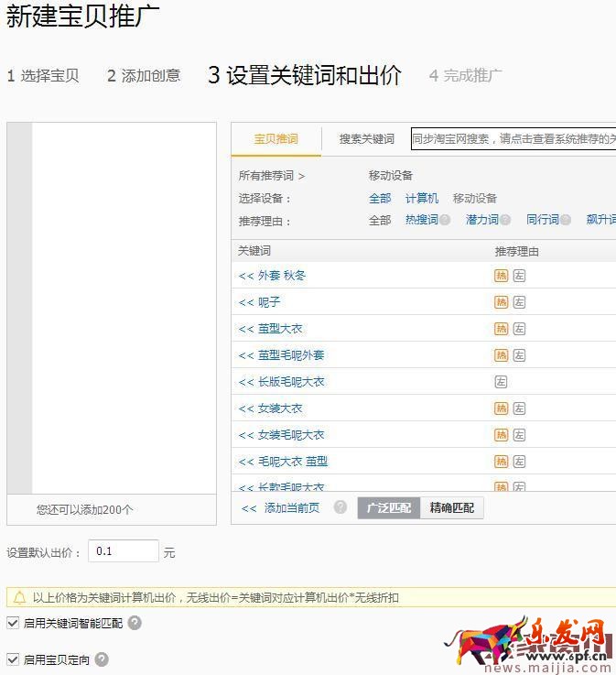Click the 推荐理由 column header
Screen dimensions: 616x675
tap(516, 251)
